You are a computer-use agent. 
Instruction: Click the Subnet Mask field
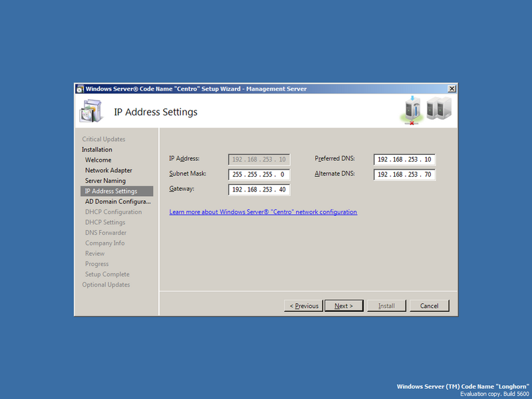[x=258, y=174]
